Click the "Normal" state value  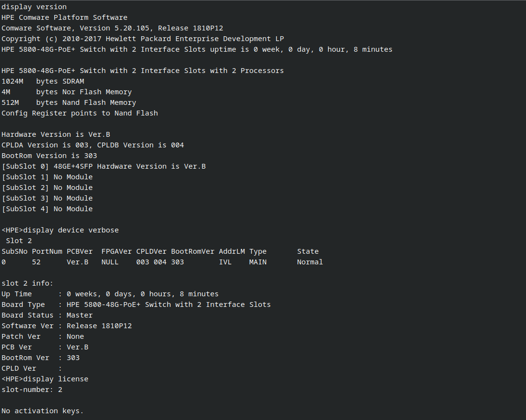click(x=310, y=262)
